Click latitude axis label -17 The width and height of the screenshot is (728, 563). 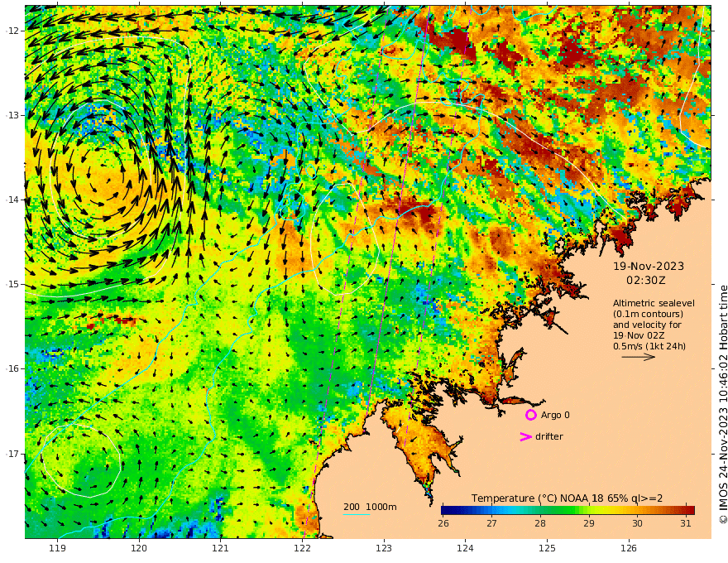coord(12,454)
